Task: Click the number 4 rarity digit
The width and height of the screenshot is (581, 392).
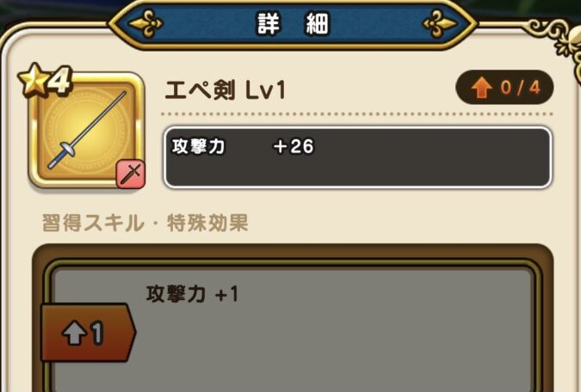Action: tap(59, 80)
